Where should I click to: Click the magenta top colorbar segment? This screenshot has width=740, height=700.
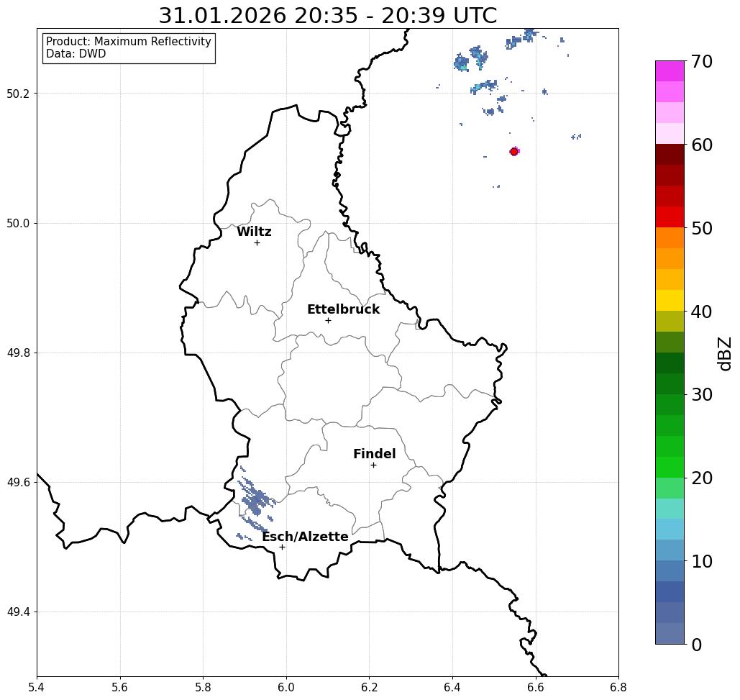(x=670, y=71)
